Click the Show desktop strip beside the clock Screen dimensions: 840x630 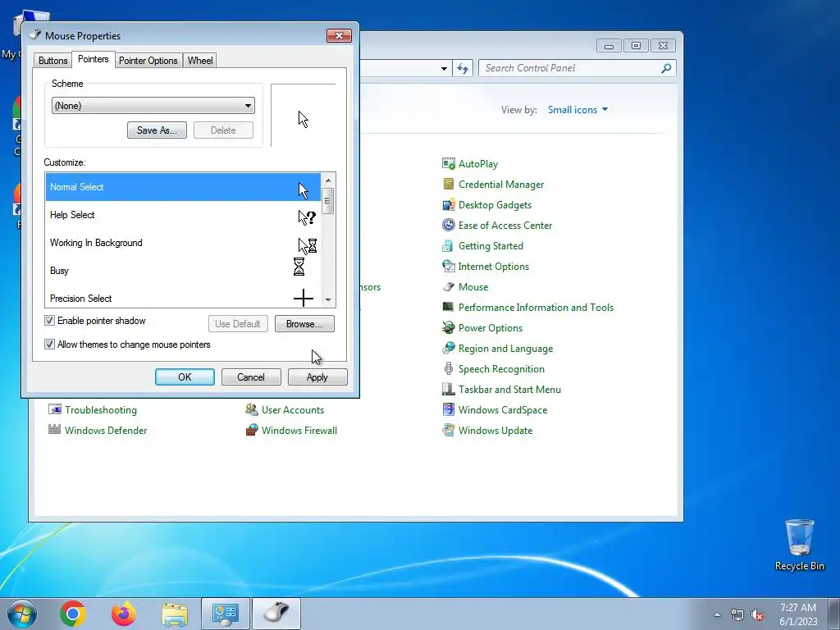point(834,614)
